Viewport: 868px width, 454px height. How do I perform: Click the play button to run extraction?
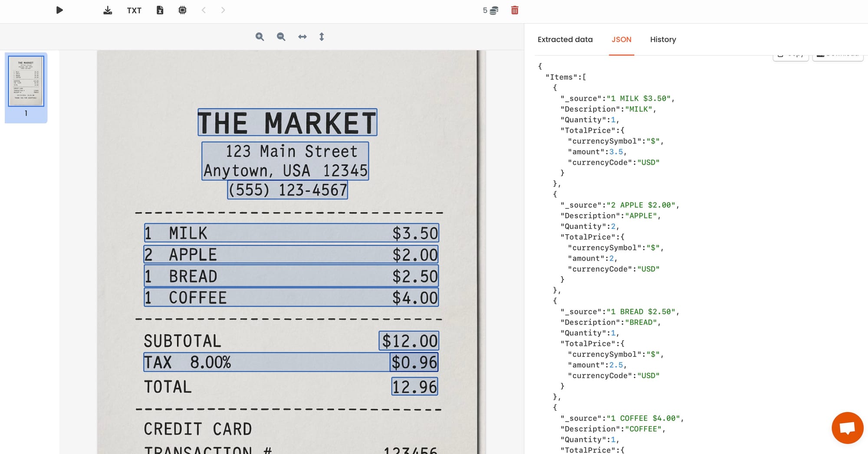(x=59, y=10)
